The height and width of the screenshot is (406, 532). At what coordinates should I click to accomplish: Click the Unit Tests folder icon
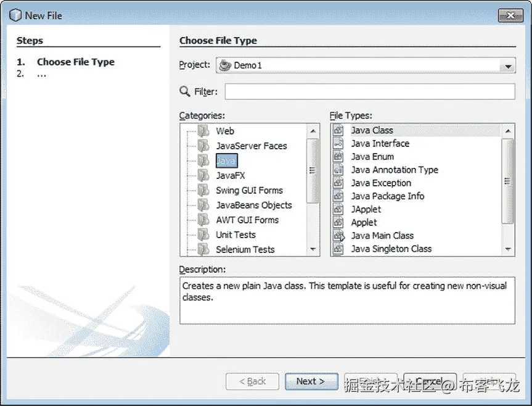point(203,234)
